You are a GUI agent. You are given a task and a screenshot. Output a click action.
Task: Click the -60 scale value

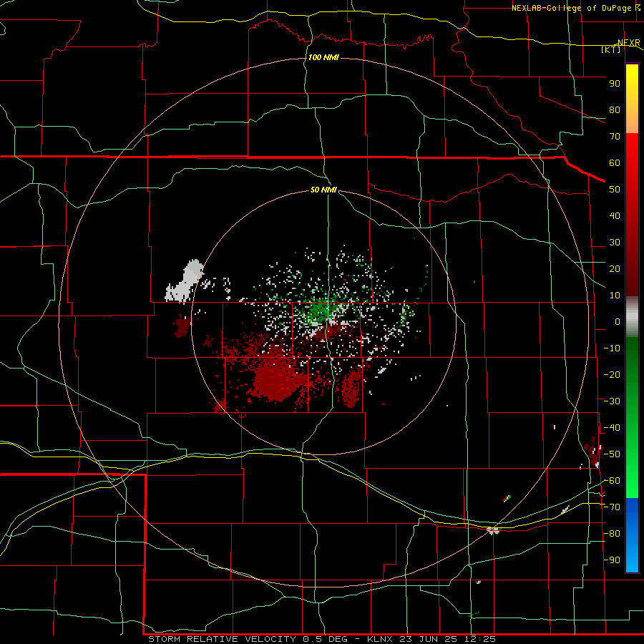[x=612, y=481]
